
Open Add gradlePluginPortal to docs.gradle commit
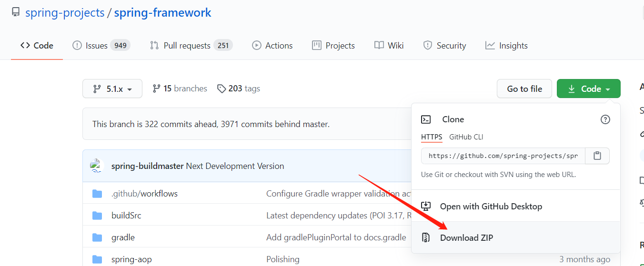point(336,237)
